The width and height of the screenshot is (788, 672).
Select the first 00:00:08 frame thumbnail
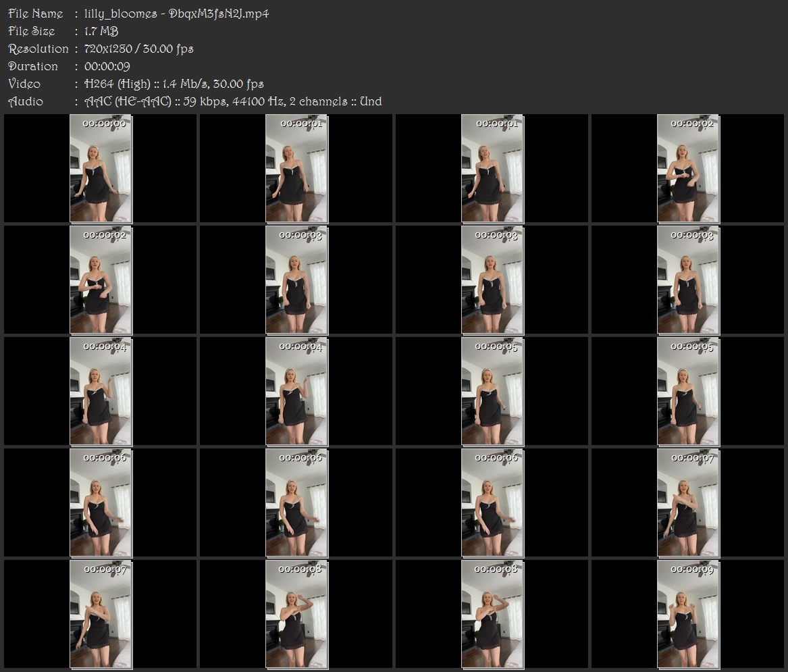point(297,615)
